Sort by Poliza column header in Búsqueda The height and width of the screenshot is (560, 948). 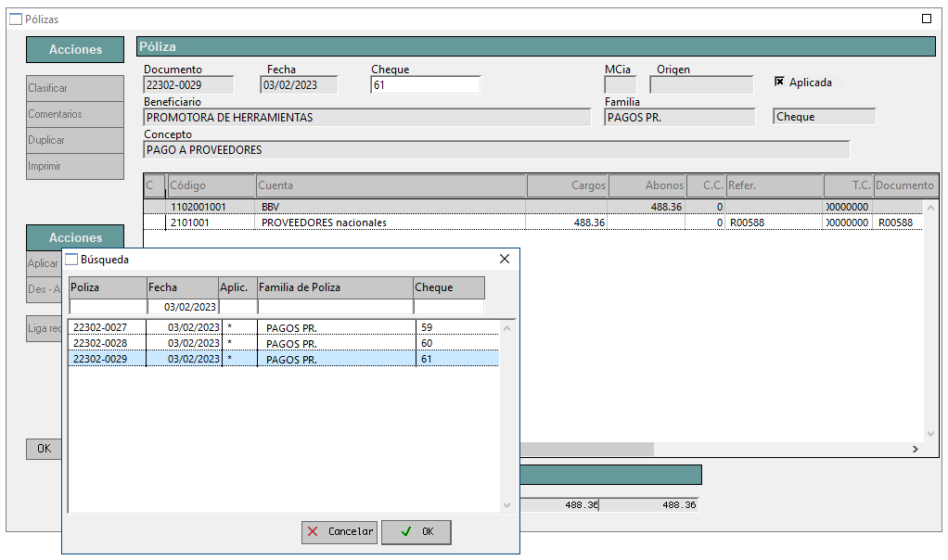(108, 287)
